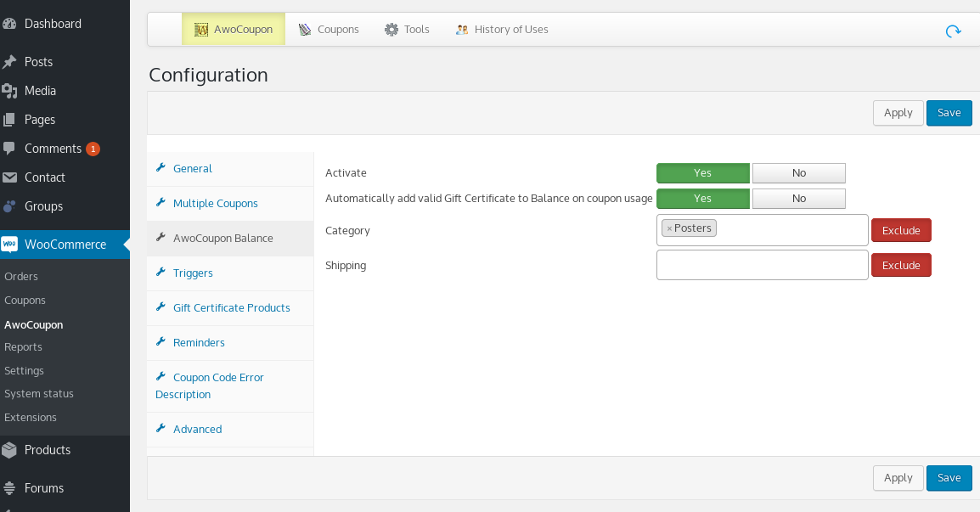This screenshot has height=512, width=980.
Task: Click the top Save button
Action: pos(949,113)
